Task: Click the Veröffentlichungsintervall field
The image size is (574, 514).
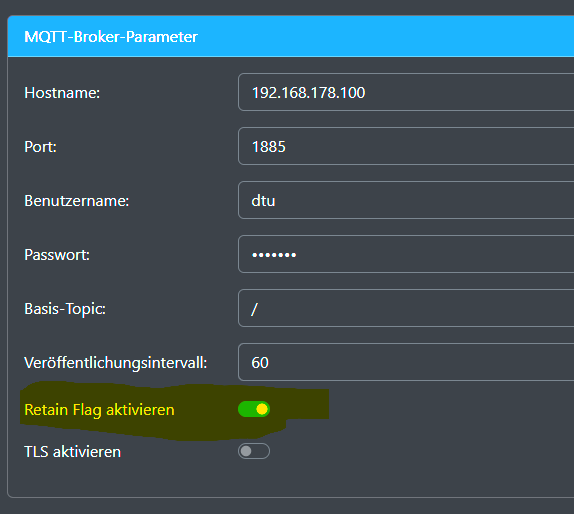Action: click(x=406, y=362)
